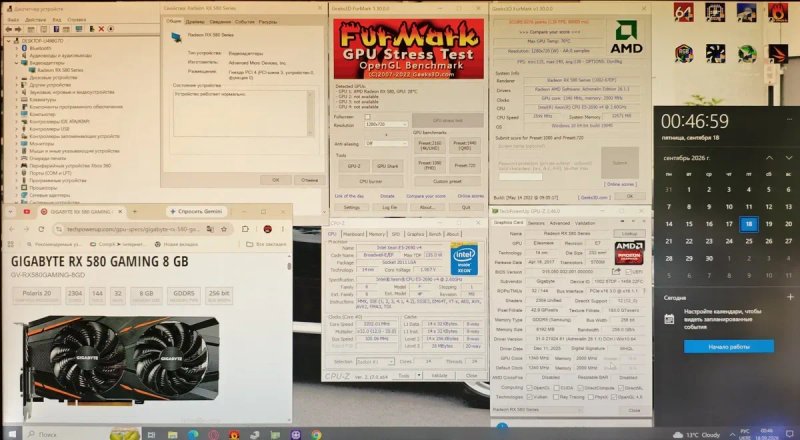The width and height of the screenshot is (800, 440).
Task: Click blue help icon in Device Manager toolbar
Action: 56,29
